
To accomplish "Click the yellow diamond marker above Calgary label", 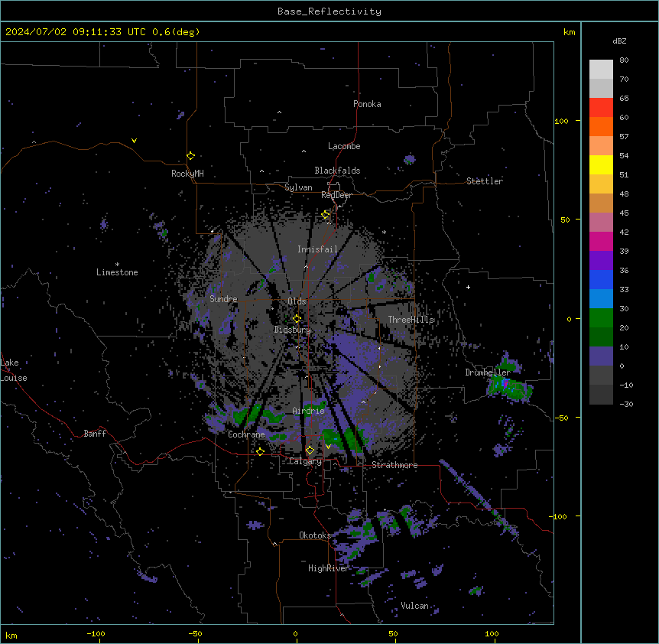I will pyautogui.click(x=310, y=450).
